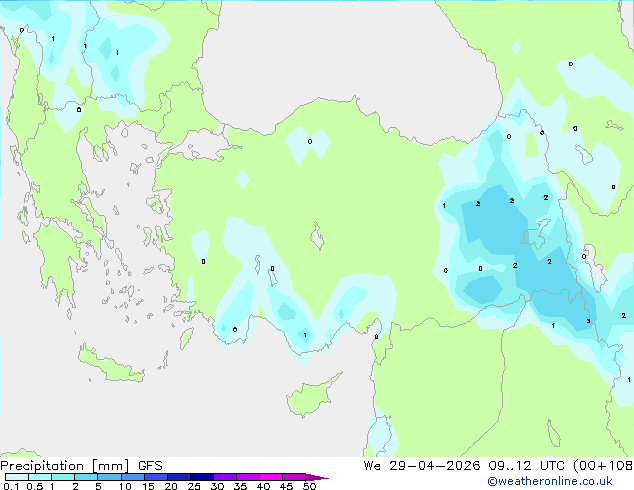The image size is (634, 490).
Task: Click the 30–35 mm legend swatch
Action: (224, 477)
